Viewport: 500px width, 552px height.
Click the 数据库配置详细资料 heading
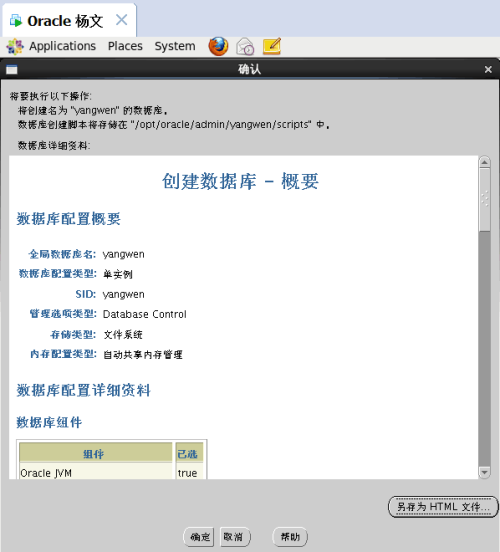(83, 390)
